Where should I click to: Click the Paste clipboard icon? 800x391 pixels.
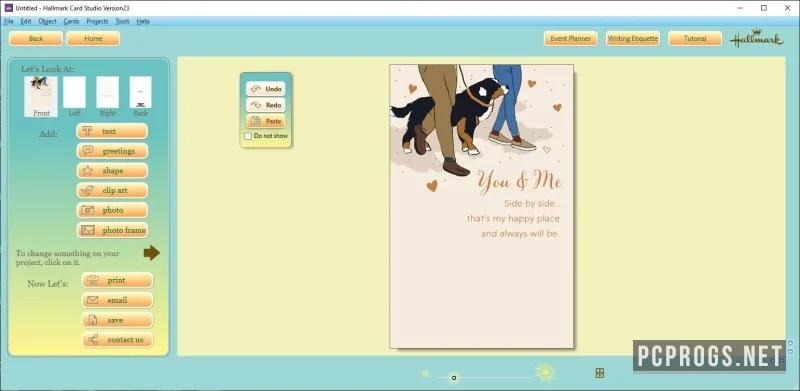point(256,121)
